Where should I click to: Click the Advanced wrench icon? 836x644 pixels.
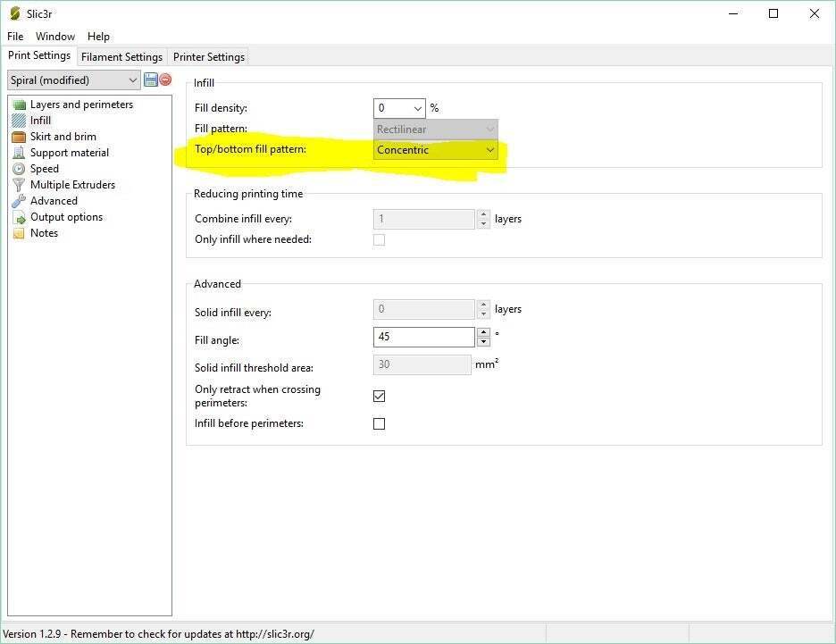click(19, 201)
